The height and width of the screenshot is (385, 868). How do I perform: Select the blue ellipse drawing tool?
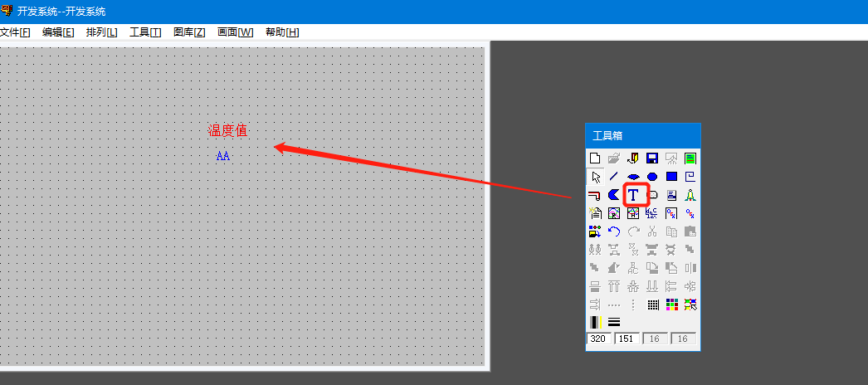coord(652,177)
